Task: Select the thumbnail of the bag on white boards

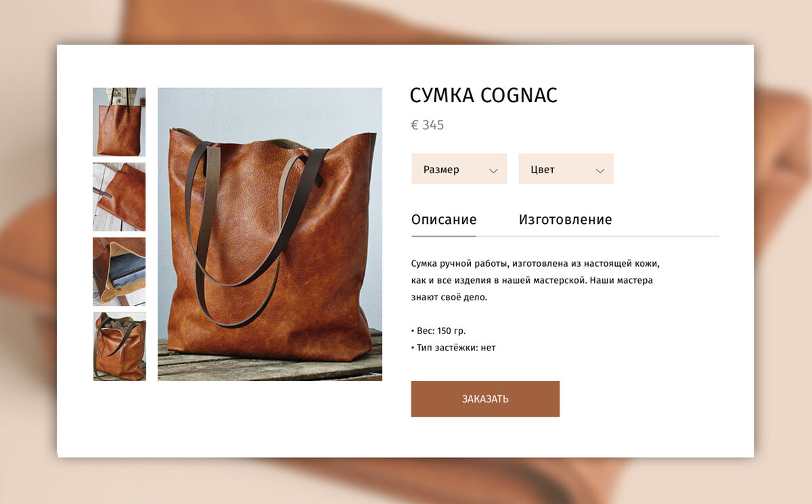Action: [119, 197]
